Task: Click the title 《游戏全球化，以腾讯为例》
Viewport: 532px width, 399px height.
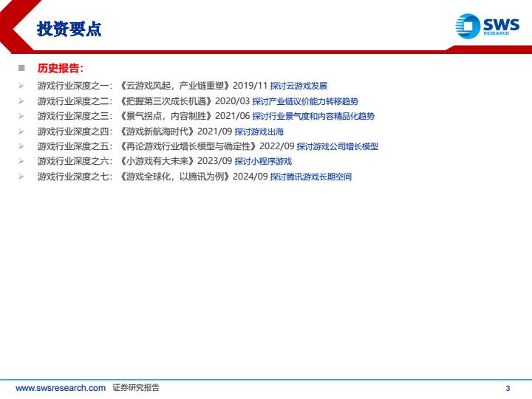Action: coord(174,177)
